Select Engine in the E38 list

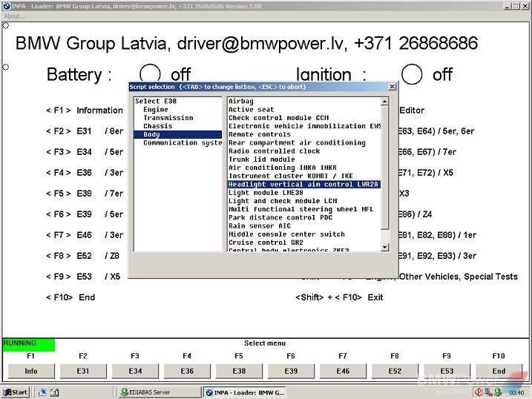click(155, 110)
